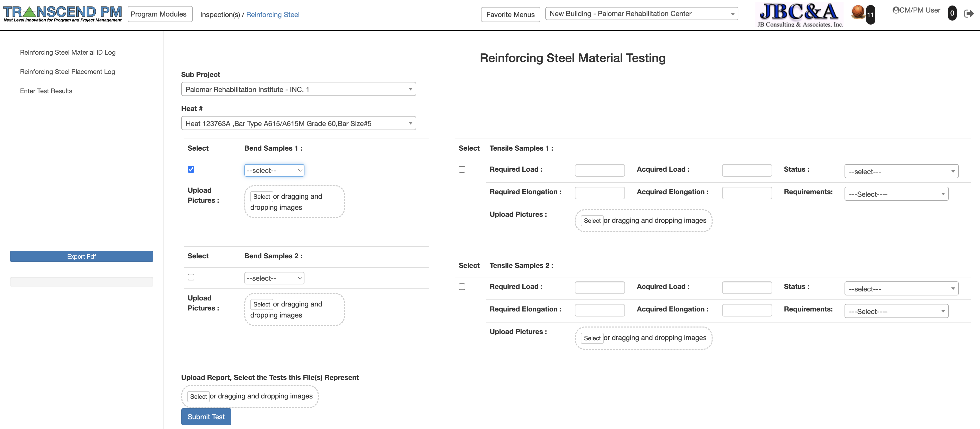Focus Tensile Samples 1 Acquired Load field

tap(747, 170)
